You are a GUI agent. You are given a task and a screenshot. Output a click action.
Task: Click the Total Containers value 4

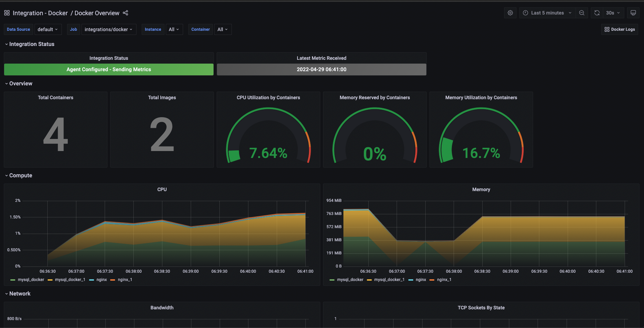coord(56,134)
